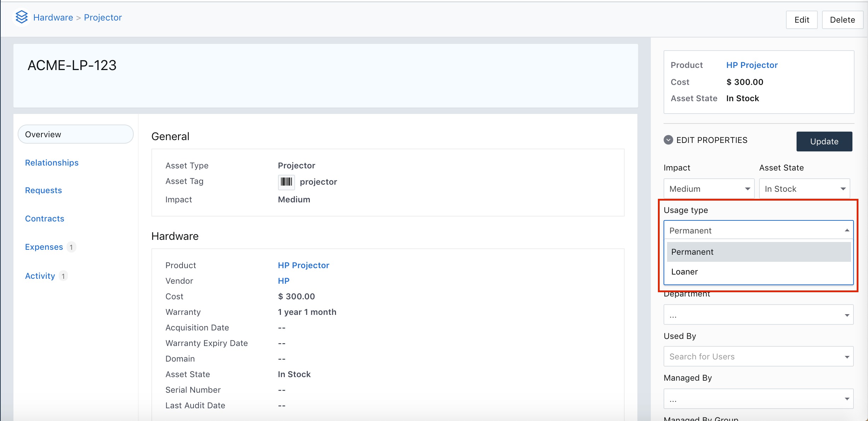Image resolution: width=868 pixels, height=421 pixels.
Task: Click the Delete button
Action: [x=842, y=20]
